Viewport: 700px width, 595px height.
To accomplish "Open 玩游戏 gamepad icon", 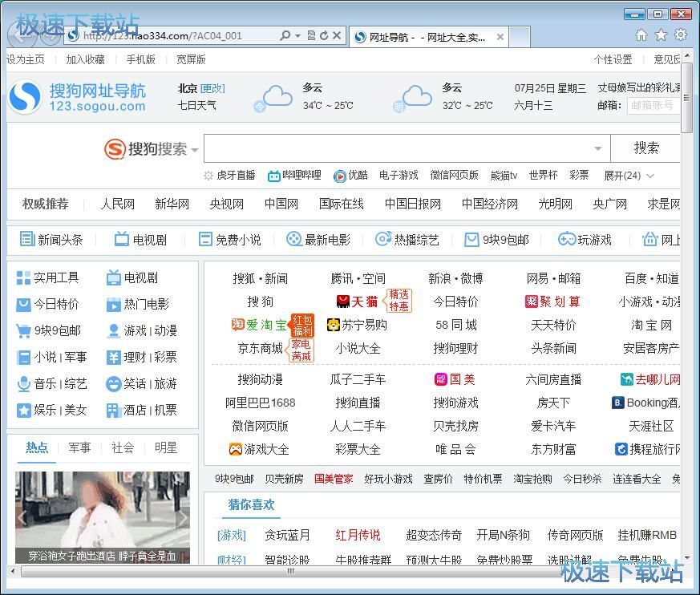I will (x=567, y=239).
